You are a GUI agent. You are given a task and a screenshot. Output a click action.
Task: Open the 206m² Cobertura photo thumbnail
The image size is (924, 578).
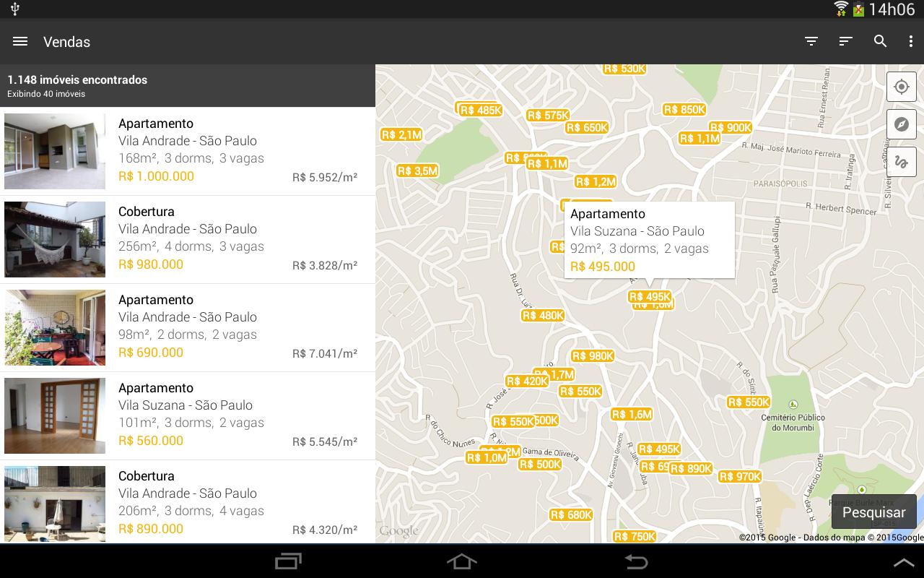pos(55,504)
